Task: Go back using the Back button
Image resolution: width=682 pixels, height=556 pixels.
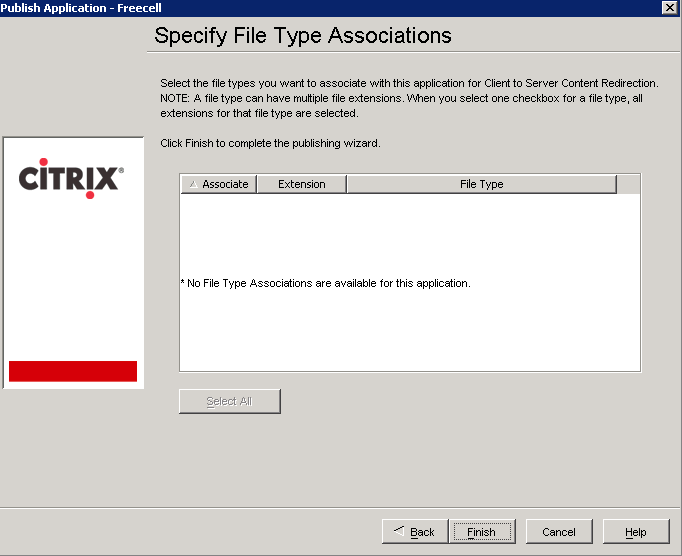Action: 415,532
